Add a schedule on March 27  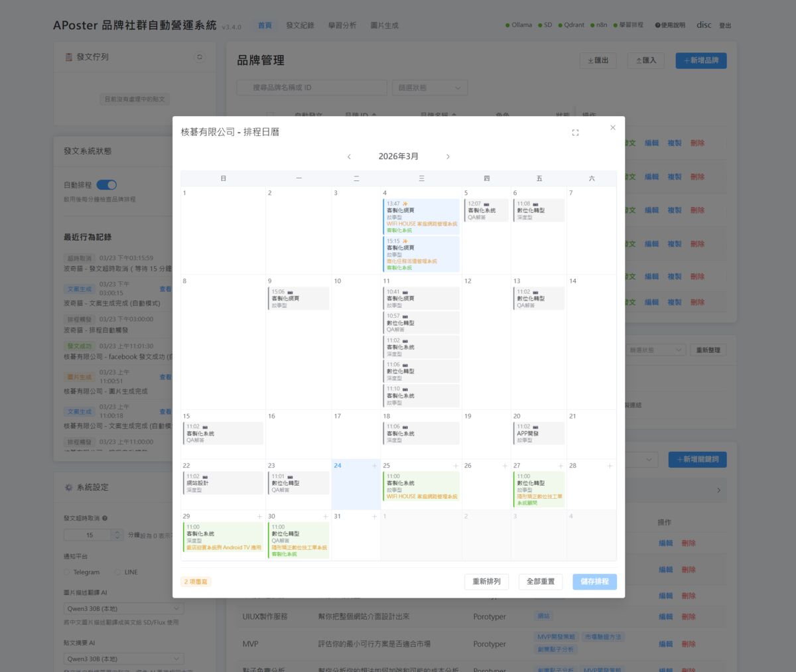[x=561, y=466]
